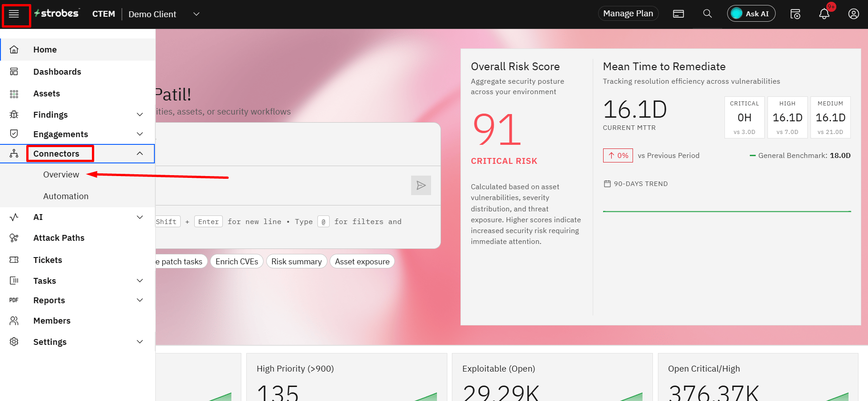Image resolution: width=868 pixels, height=401 pixels.
Task: Expand the Reports menu chevron
Action: tap(140, 300)
